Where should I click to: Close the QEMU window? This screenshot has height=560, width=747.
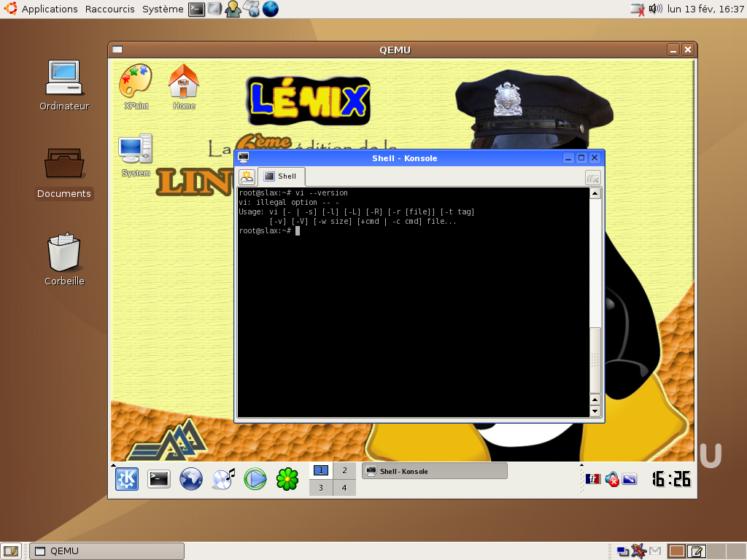[687, 50]
